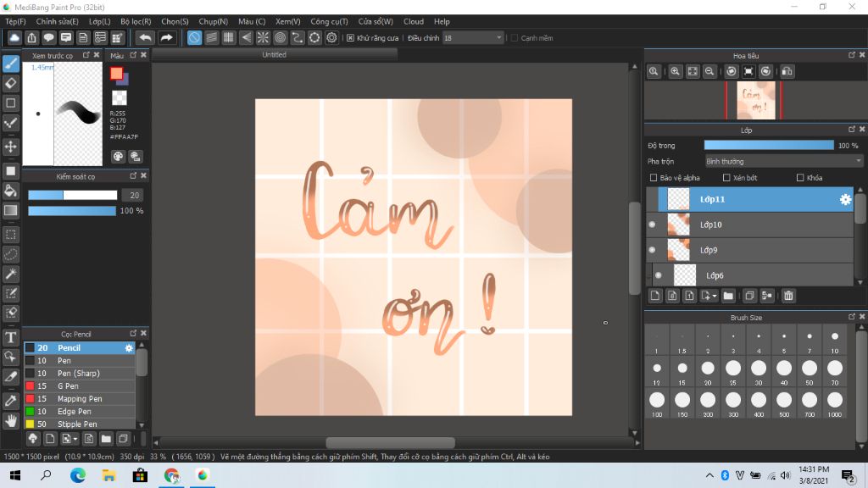Zoom in on the Navigator panel

pos(675,71)
